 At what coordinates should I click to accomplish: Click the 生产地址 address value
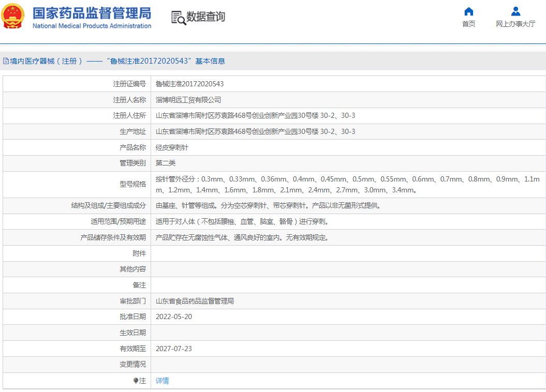(255, 131)
